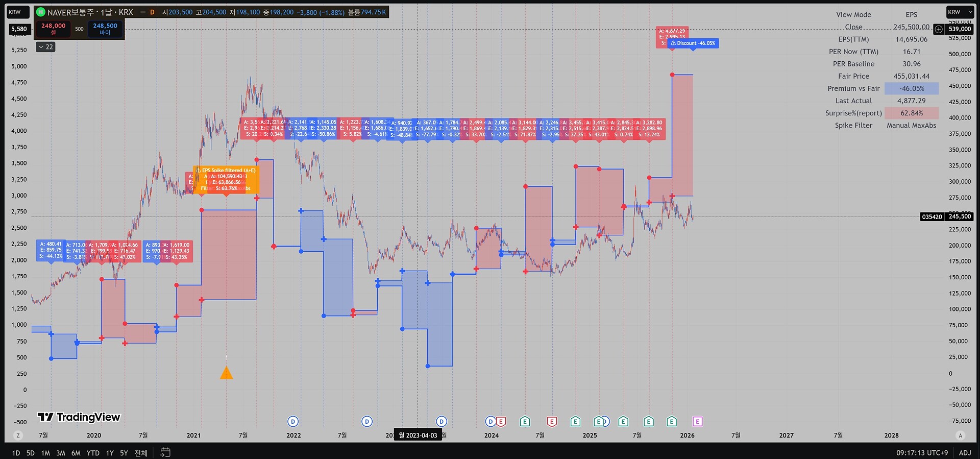Image resolution: width=980 pixels, height=459 pixels.
Task: Click the blue Discount -46.05% label
Action: (x=693, y=43)
